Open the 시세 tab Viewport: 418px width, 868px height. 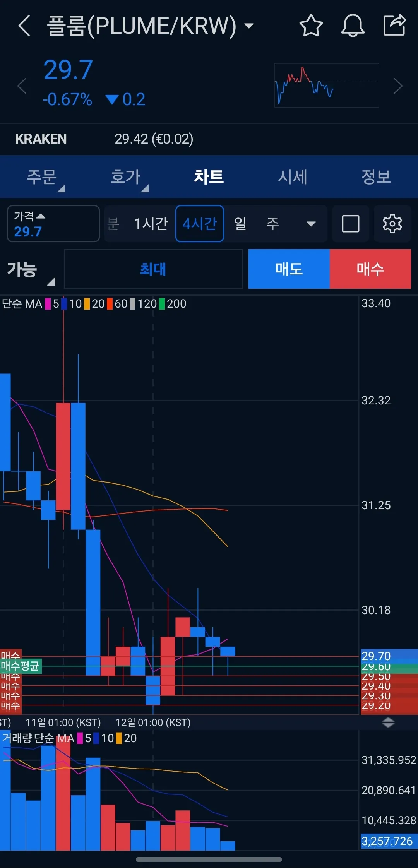click(292, 177)
